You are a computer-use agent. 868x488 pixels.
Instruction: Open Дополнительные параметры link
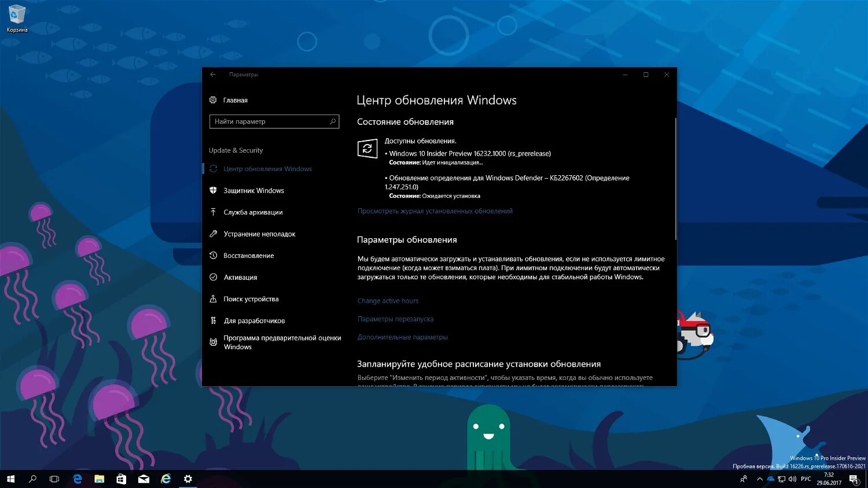pos(402,337)
